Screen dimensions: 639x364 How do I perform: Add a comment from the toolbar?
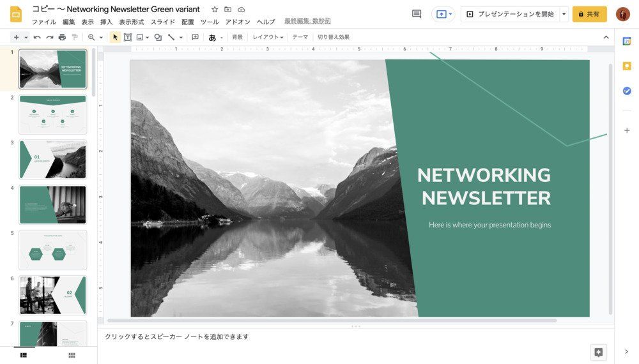click(x=195, y=37)
